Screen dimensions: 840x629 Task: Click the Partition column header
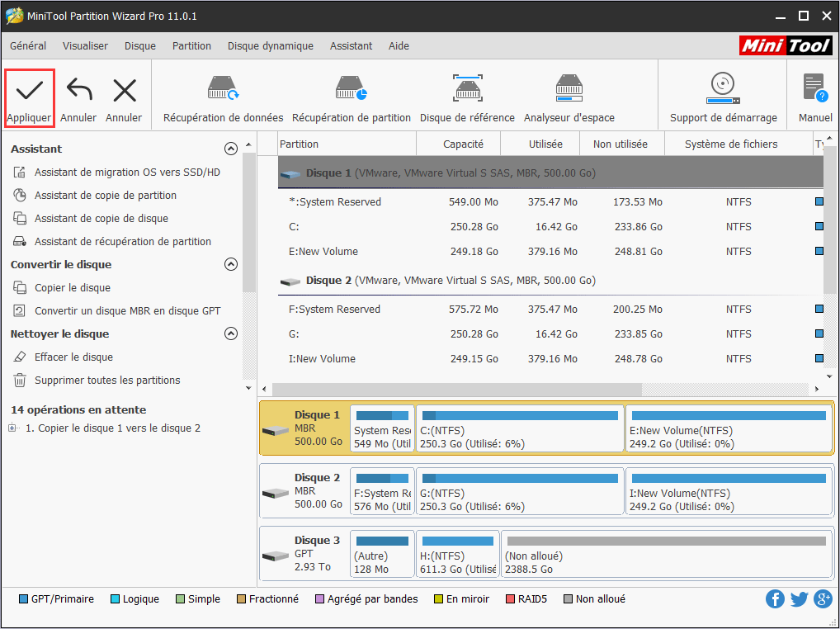point(347,144)
